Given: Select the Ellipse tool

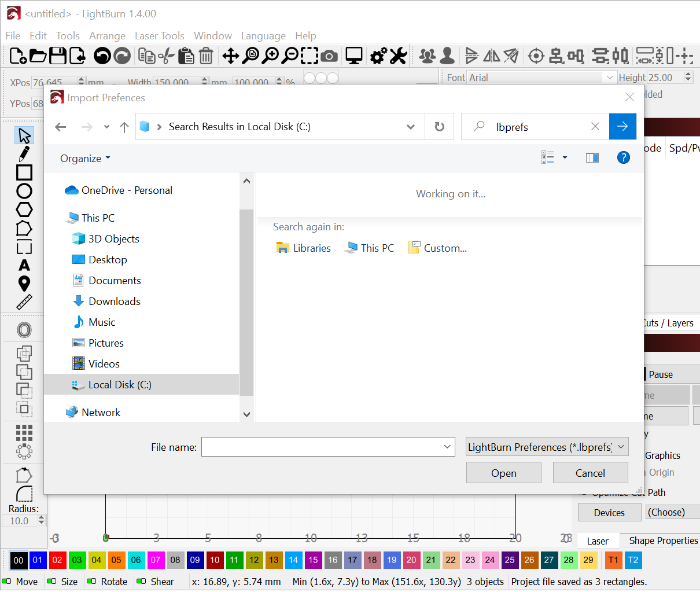Looking at the screenshot, I should pos(24,191).
